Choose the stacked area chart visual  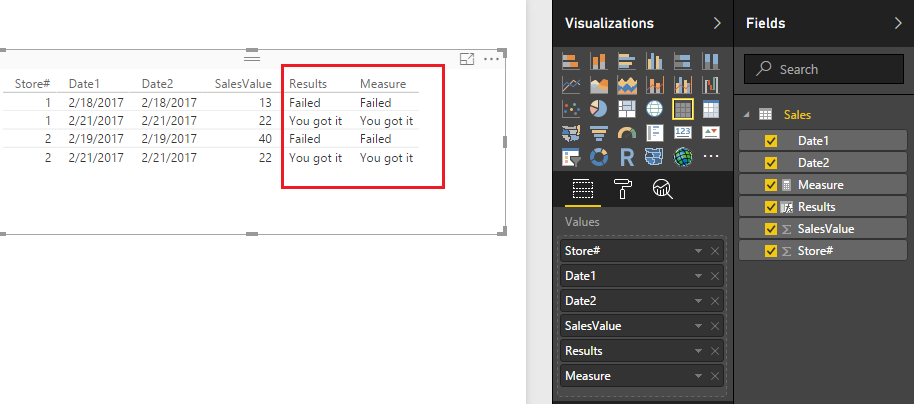(x=627, y=85)
